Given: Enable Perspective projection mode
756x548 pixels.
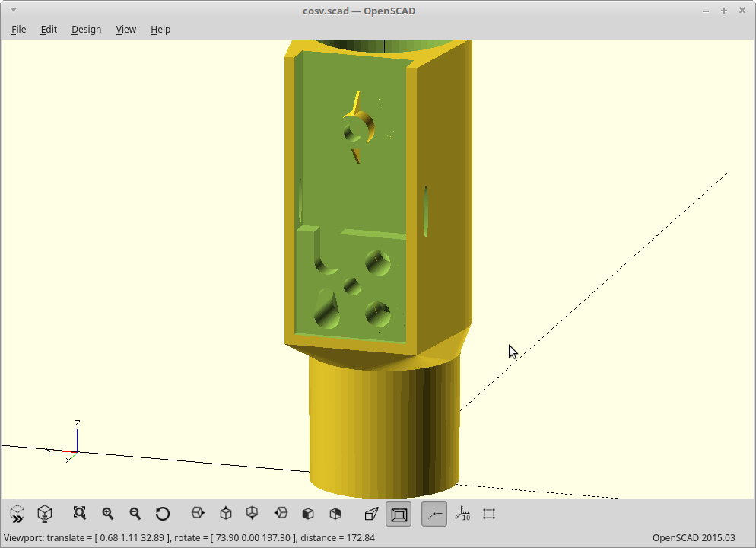Looking at the screenshot, I should (x=371, y=514).
